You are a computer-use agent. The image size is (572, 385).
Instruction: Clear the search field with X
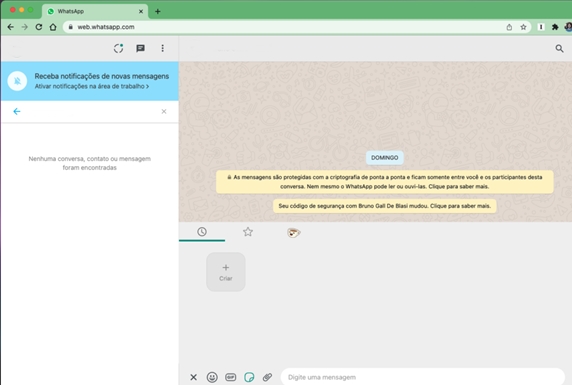[164, 111]
